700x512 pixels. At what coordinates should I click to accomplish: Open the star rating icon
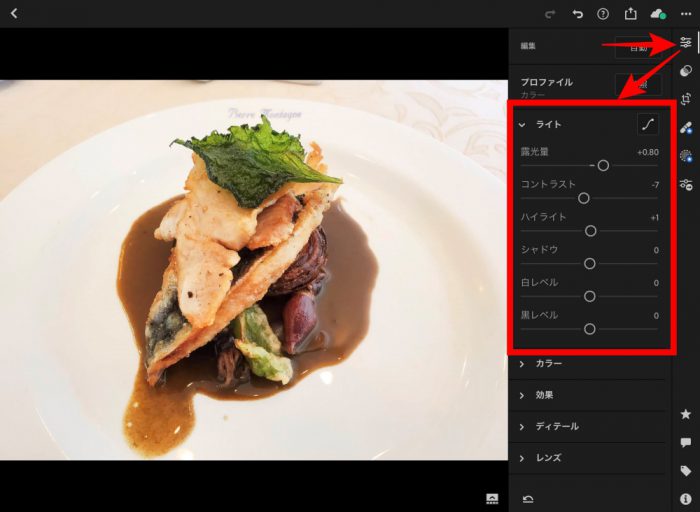coord(686,414)
